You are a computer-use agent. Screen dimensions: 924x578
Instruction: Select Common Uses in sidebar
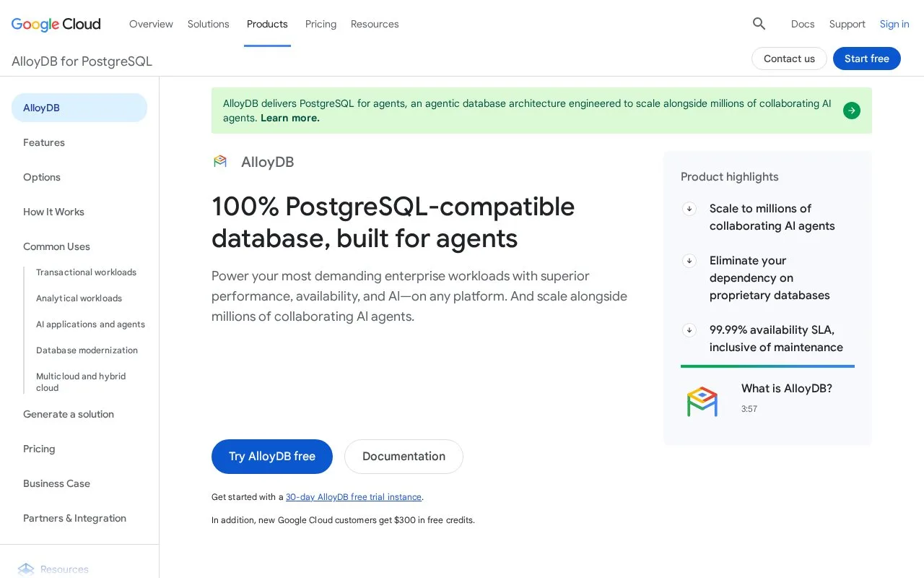coord(56,246)
